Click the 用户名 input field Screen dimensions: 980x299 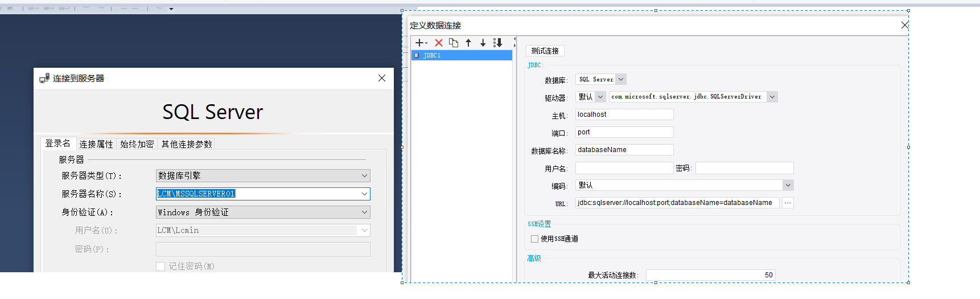(624, 168)
